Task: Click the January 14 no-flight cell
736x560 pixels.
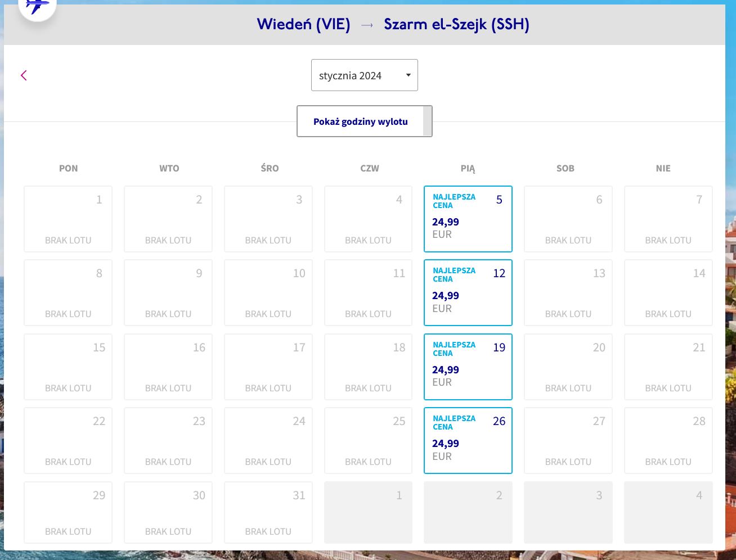Action: coord(668,292)
